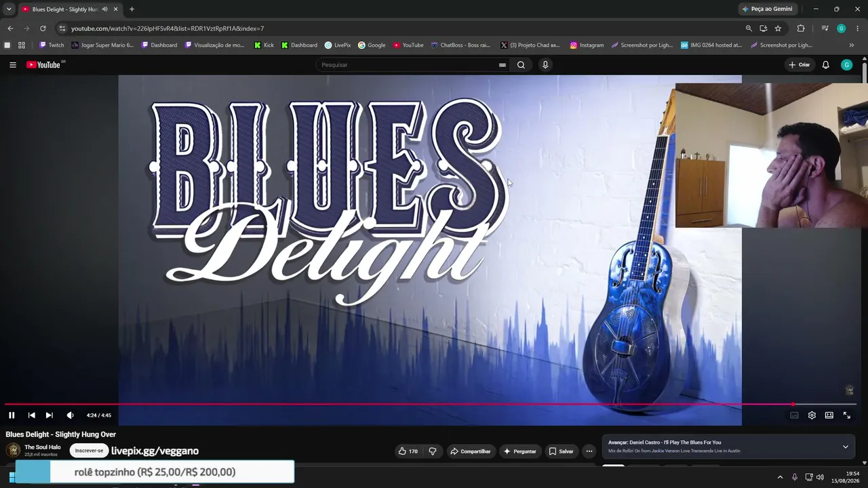
Task: Bookmark this page with star
Action: point(778,28)
